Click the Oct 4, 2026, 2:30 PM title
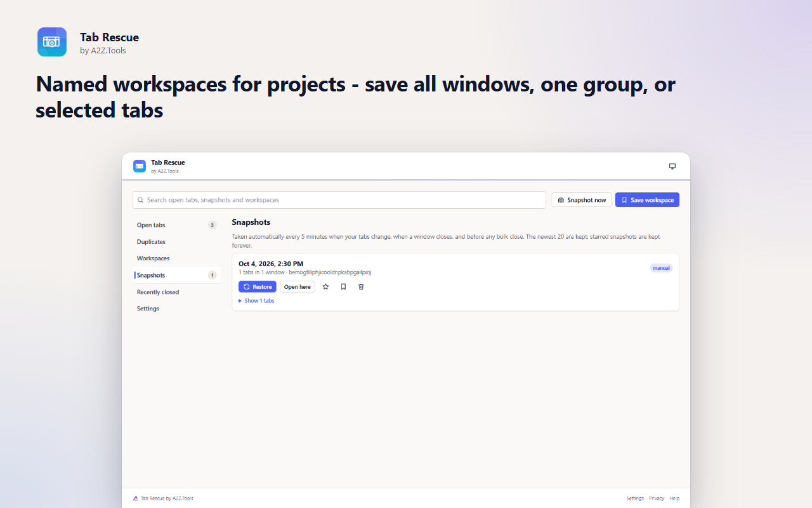Screen dimensions: 812x508 tap(271, 264)
